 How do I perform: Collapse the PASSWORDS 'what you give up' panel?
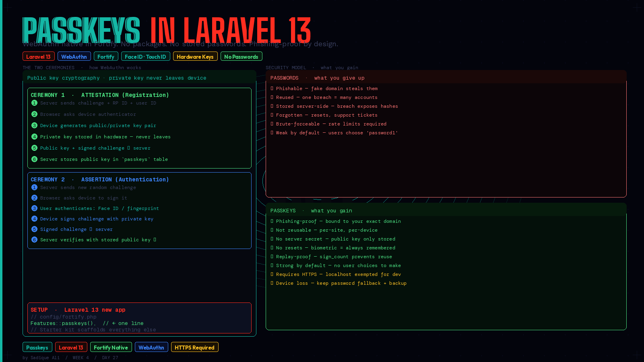318,78
